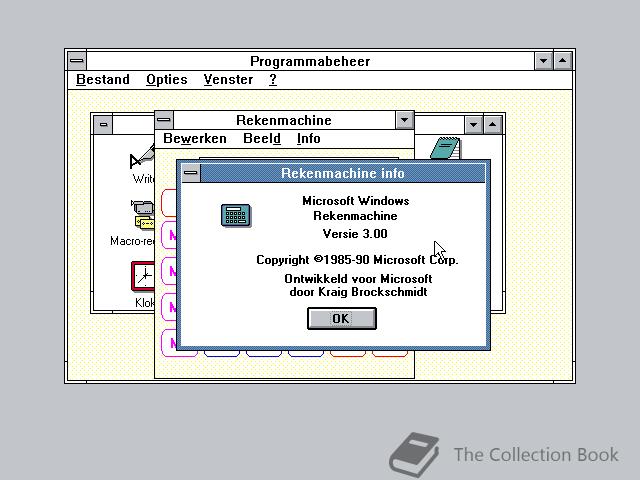Maximize the program group child window

[x=493, y=124]
